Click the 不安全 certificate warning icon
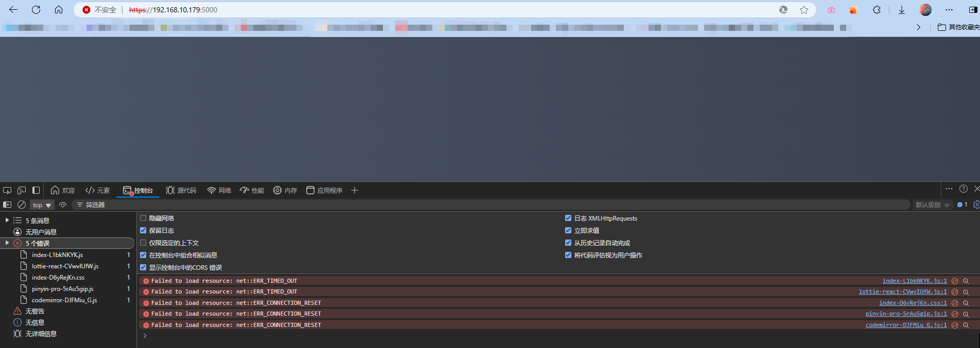The width and height of the screenshot is (980, 348). click(86, 10)
